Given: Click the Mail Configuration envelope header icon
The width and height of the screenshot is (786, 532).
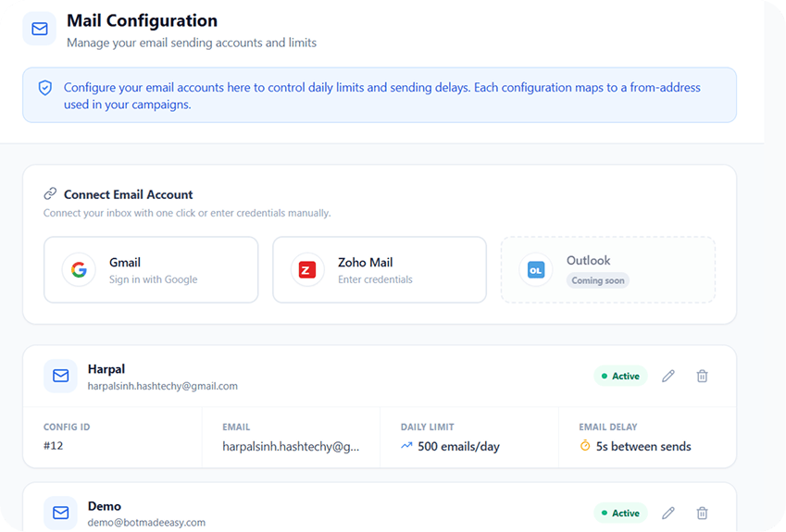Looking at the screenshot, I should click(40, 29).
